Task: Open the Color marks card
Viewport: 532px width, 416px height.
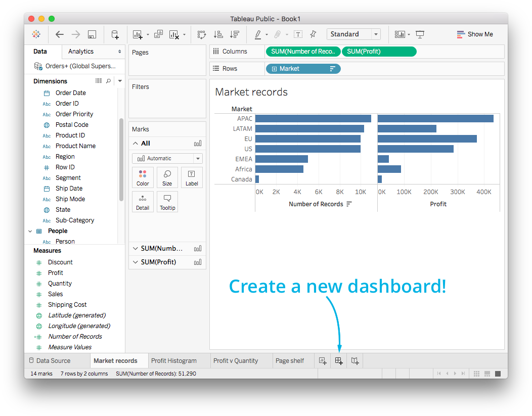Action: pyautogui.click(x=143, y=178)
